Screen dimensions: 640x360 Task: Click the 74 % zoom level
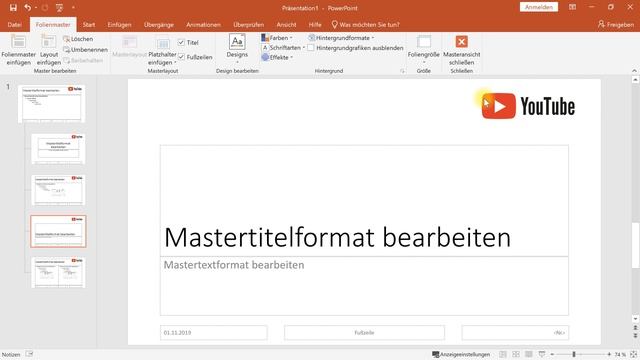620,354
